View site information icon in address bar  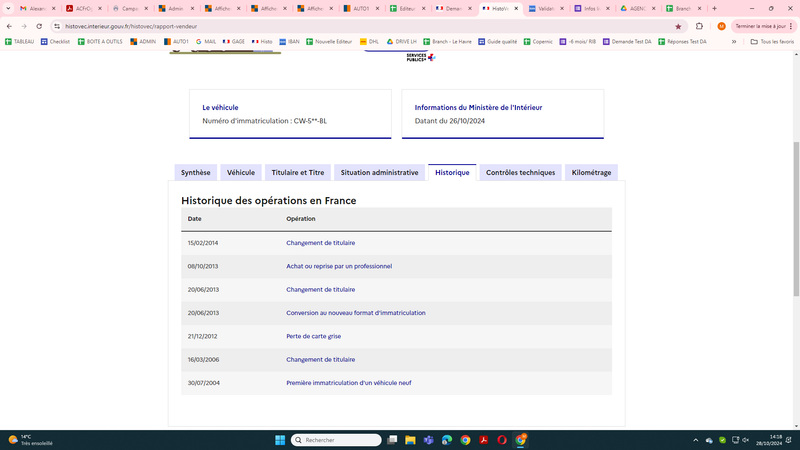coord(57,26)
